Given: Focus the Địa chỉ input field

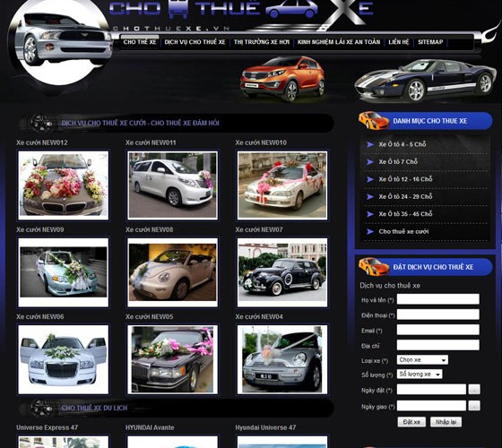Looking at the screenshot, I should click(438, 345).
